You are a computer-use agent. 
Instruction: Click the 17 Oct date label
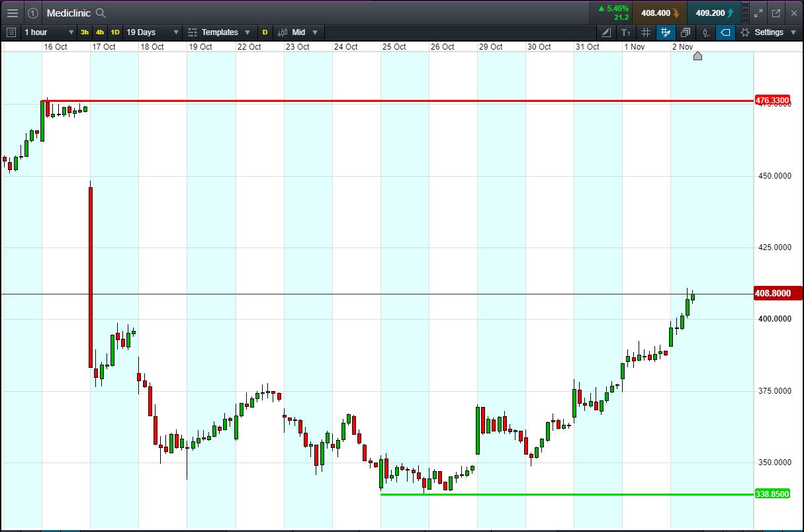pyautogui.click(x=104, y=47)
